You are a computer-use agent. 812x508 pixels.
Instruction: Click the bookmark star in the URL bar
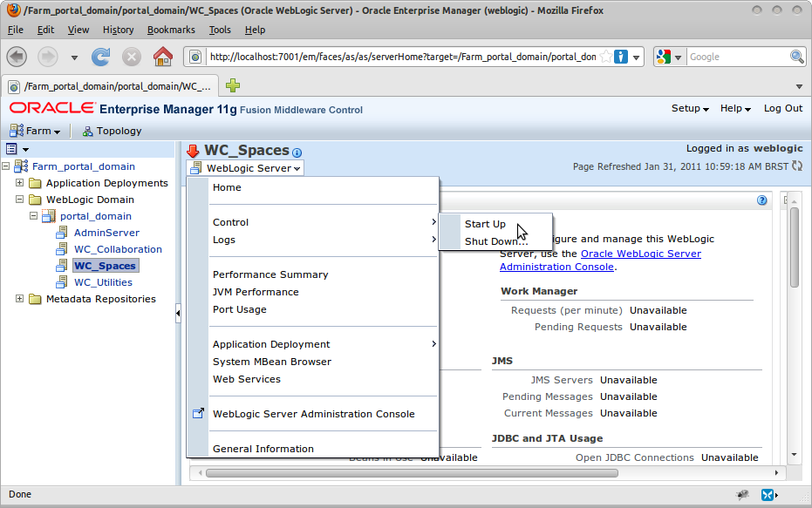pyautogui.click(x=605, y=57)
